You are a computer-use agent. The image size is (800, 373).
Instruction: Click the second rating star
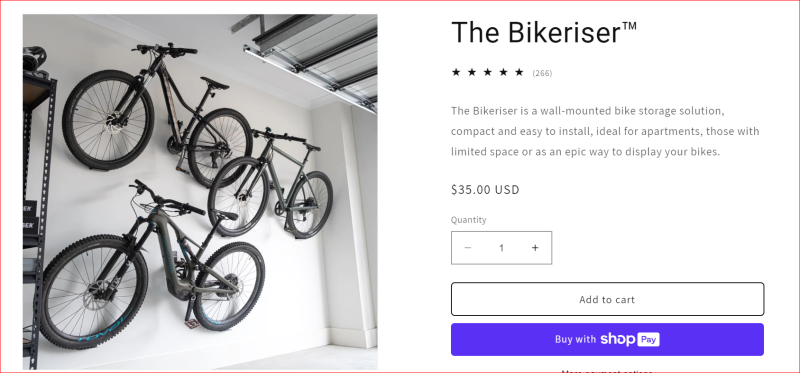472,72
